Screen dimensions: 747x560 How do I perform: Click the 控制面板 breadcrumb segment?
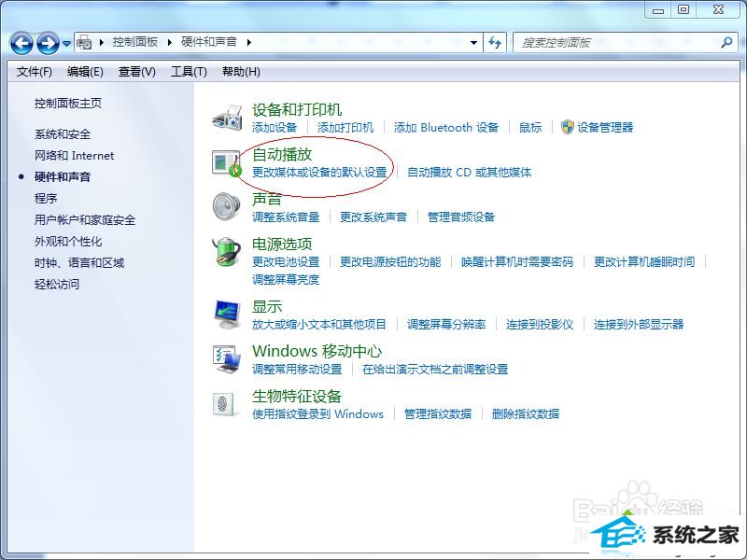coord(135,42)
